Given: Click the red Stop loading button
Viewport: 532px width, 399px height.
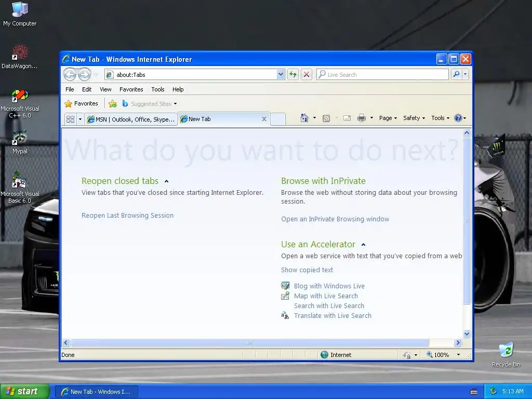Looking at the screenshot, I should click(307, 74).
